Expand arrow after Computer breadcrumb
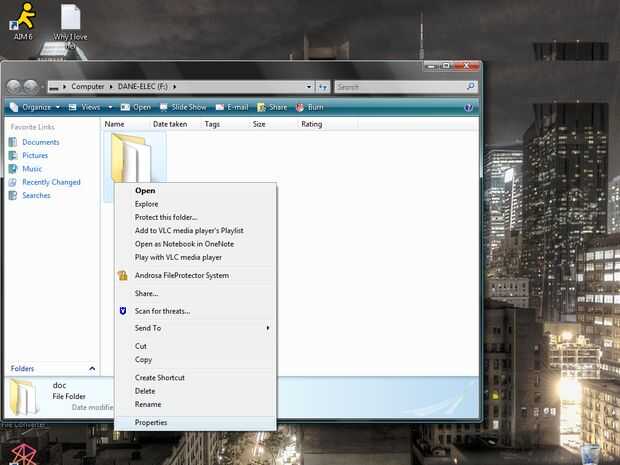 (111, 87)
